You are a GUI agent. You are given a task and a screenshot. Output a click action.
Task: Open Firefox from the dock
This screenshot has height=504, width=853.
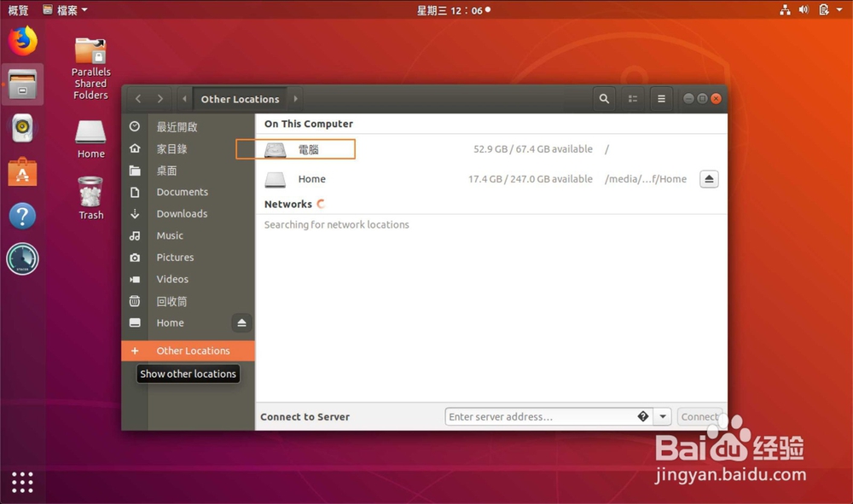(x=22, y=41)
